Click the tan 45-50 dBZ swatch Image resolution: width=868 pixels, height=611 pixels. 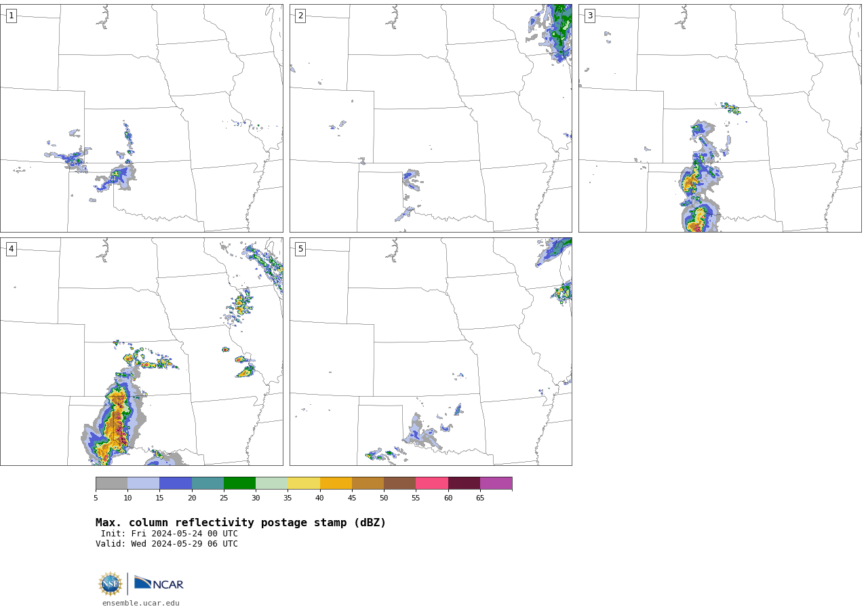click(x=368, y=484)
